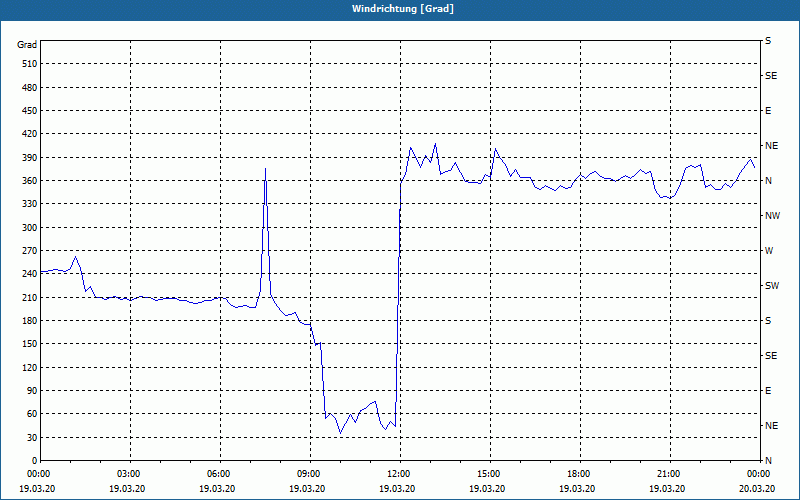
Task: Select the 390 y-axis tick label
Action: 30,158
